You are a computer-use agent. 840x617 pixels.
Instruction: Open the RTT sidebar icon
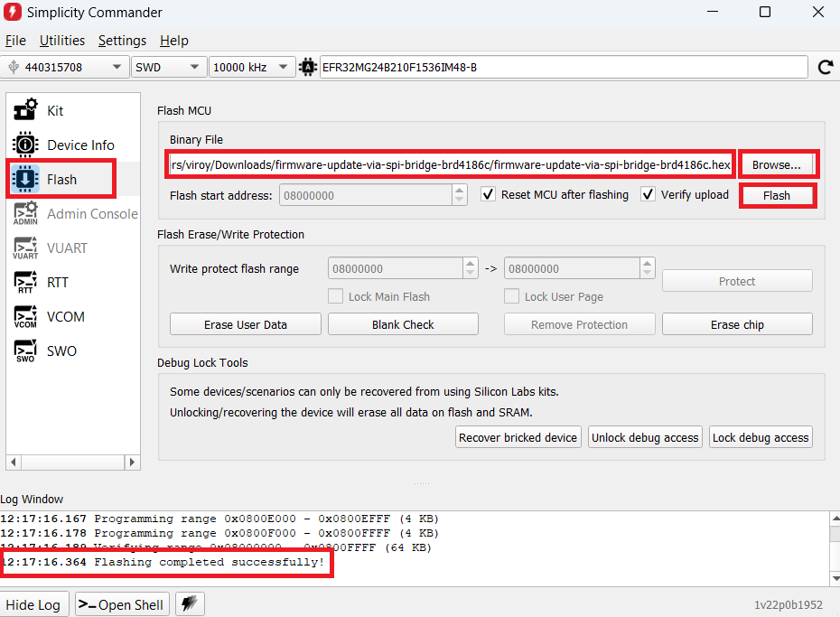coord(25,283)
